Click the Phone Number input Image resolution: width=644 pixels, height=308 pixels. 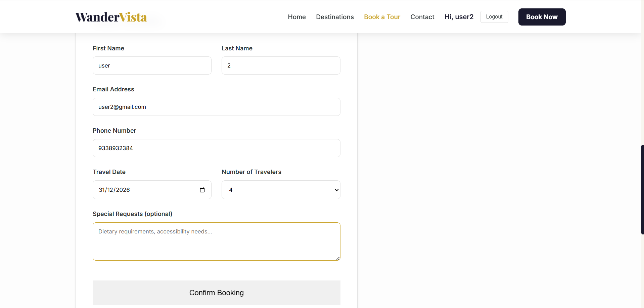[217, 148]
